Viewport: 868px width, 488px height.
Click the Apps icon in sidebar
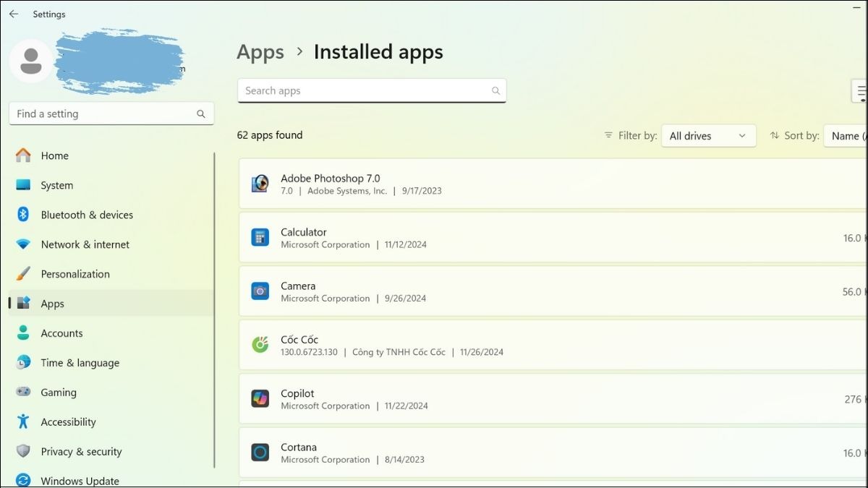(x=23, y=304)
